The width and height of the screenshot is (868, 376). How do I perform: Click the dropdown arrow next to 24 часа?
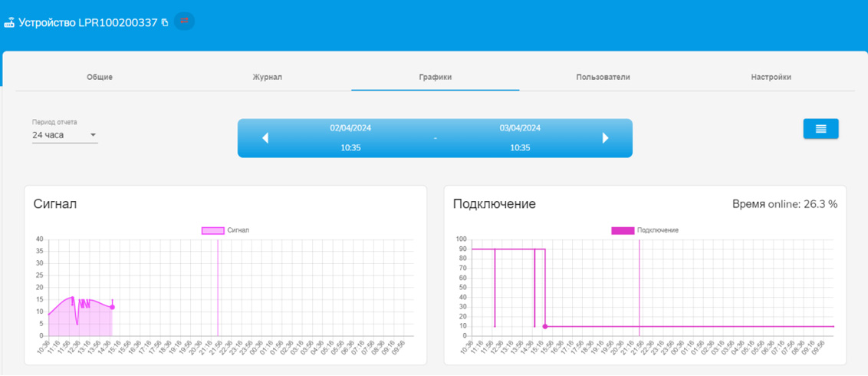pyautogui.click(x=94, y=136)
